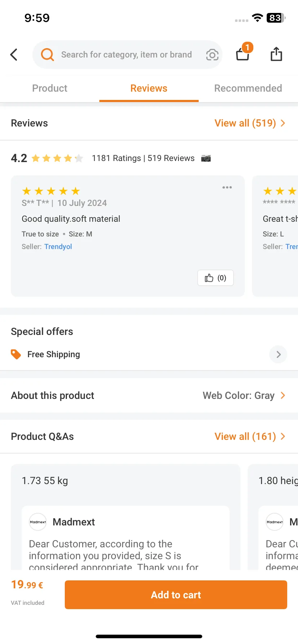
Task: Open the three-dot menu on review
Action: tap(227, 187)
